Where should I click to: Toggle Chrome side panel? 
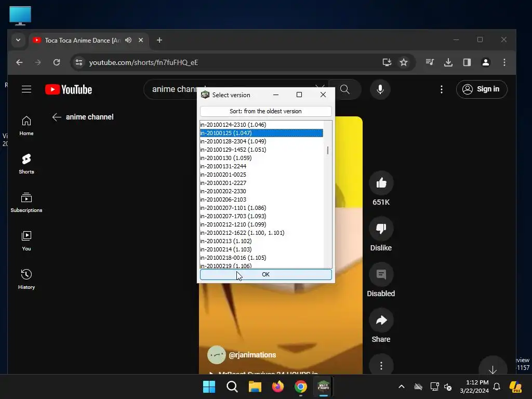tap(467, 62)
